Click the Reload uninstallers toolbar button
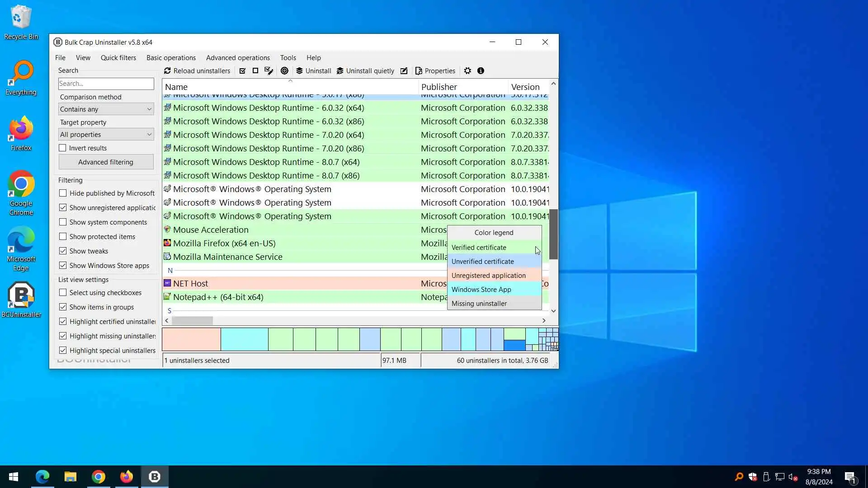 click(197, 71)
